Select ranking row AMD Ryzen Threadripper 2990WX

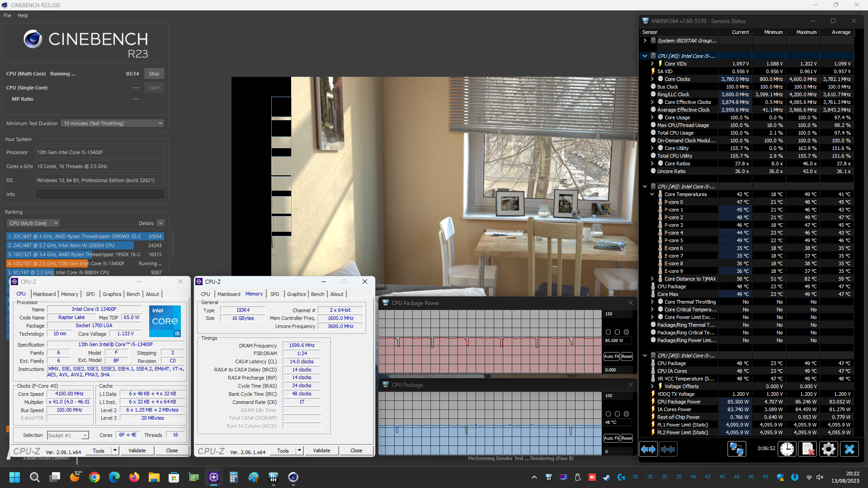[x=85, y=236]
